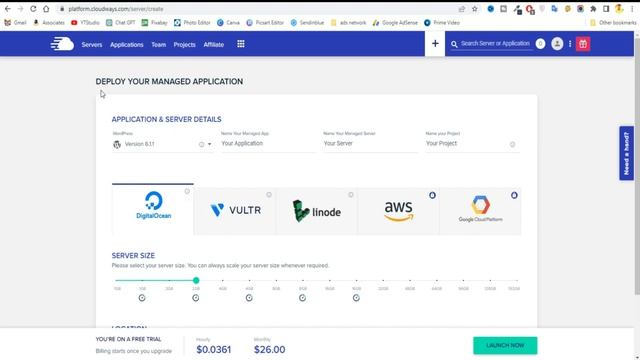Click the plus add button in navbar
The image size is (640, 360).
point(435,43)
